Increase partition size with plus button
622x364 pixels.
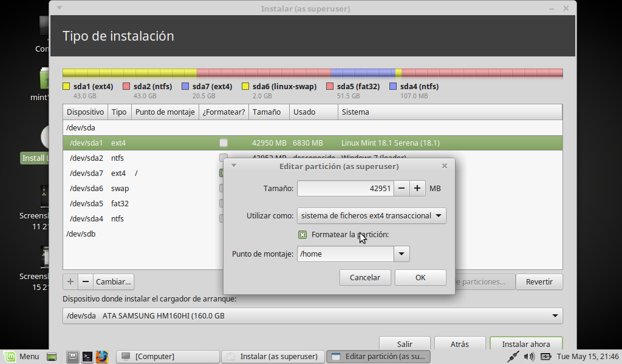click(417, 189)
